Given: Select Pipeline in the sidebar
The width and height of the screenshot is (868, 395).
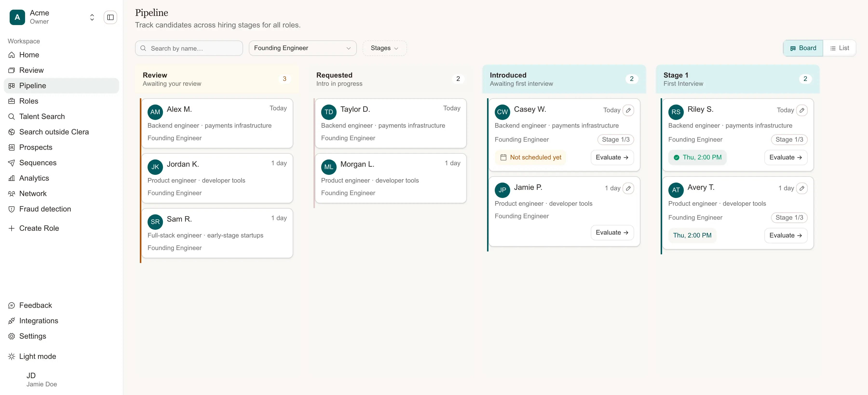Looking at the screenshot, I should 61,86.
